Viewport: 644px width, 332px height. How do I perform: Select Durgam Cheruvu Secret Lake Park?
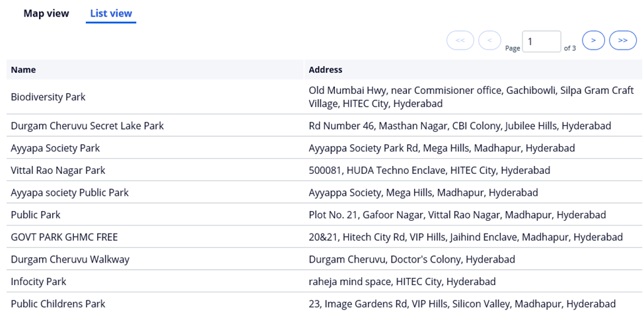pos(324,126)
